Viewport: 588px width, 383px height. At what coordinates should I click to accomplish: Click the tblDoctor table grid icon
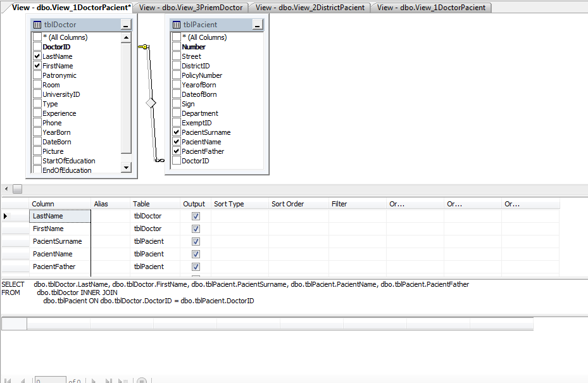(37, 25)
